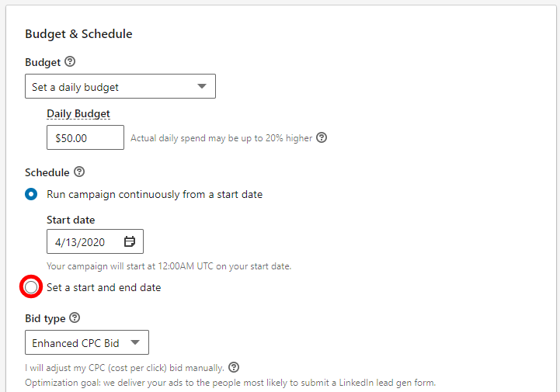
Task: Click the arrow on the budget type selector
Action: point(202,86)
